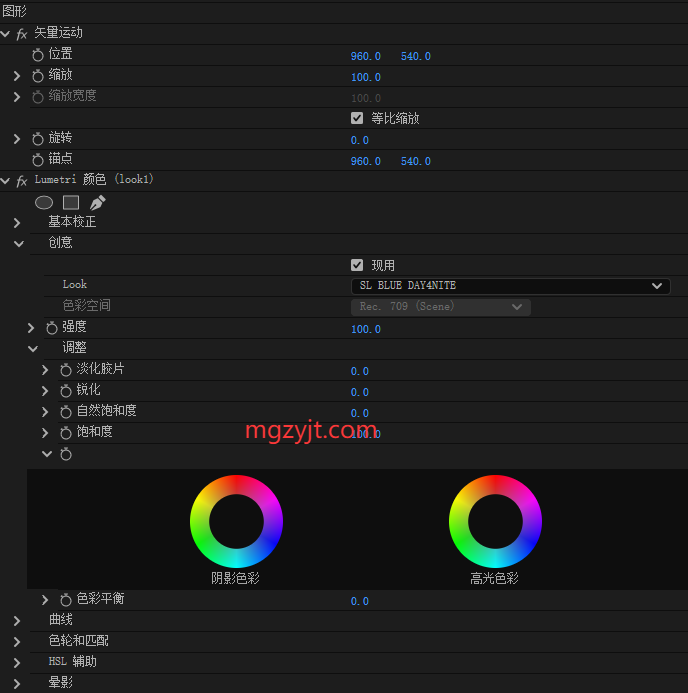This screenshot has width=688, height=693.
Task: Expand the 色彩平衡 property
Action: (x=45, y=600)
